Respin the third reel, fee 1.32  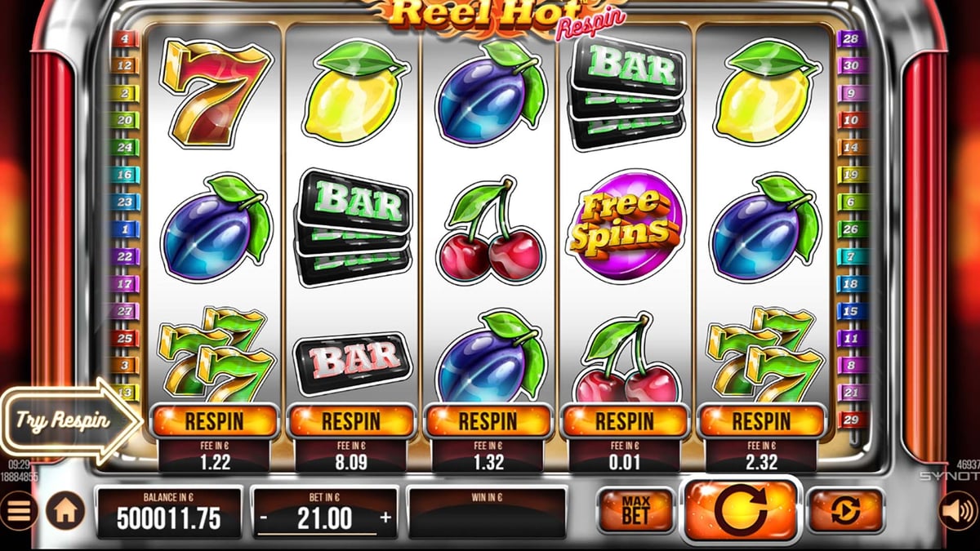coord(488,421)
